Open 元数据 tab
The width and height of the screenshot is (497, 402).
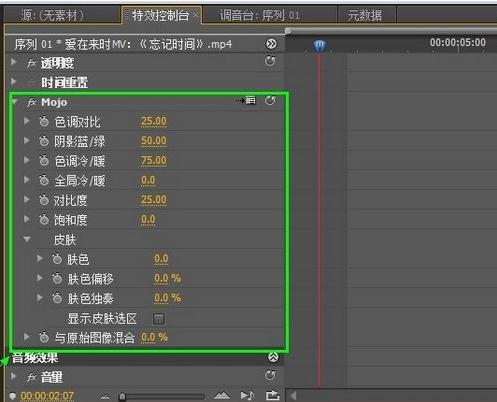coord(365,15)
